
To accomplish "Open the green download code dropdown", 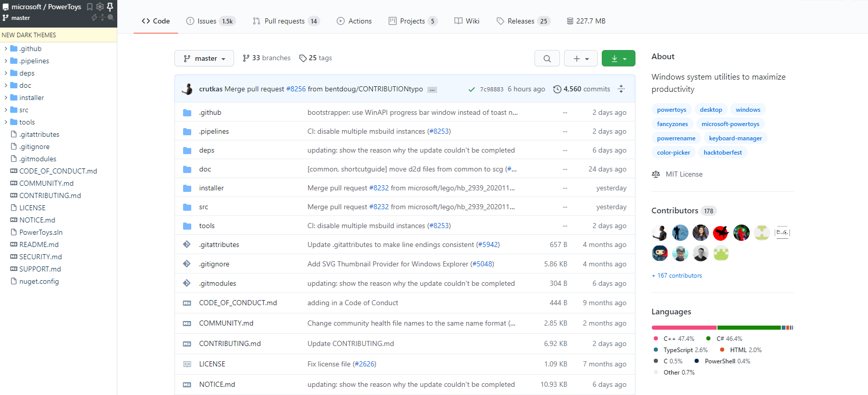I will coord(619,58).
